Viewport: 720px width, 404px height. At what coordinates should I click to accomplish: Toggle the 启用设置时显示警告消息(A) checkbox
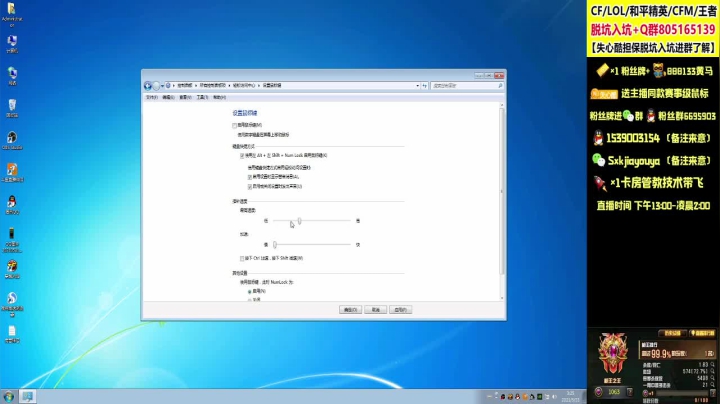coord(250,177)
